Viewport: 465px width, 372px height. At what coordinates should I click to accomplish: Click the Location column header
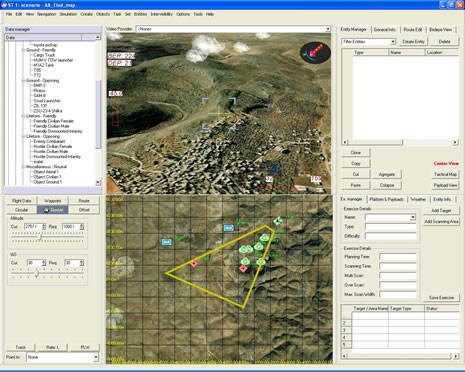(442, 52)
